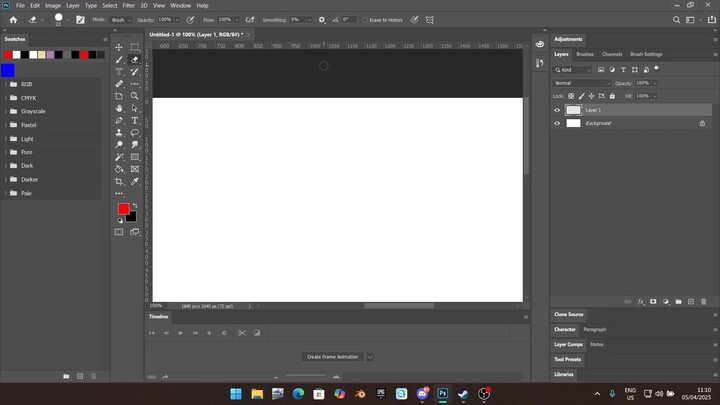Open the Filter menu
Screen dimensions: 720x405
coord(128,5)
